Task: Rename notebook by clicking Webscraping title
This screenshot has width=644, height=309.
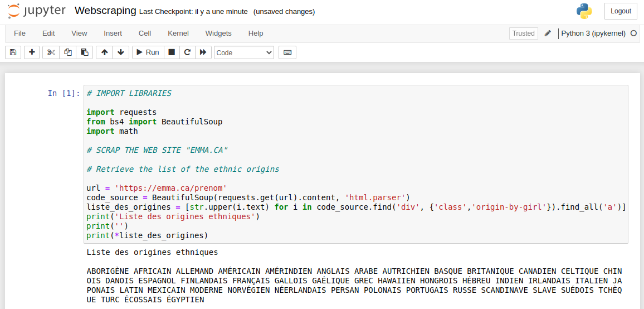Action: coord(105,11)
